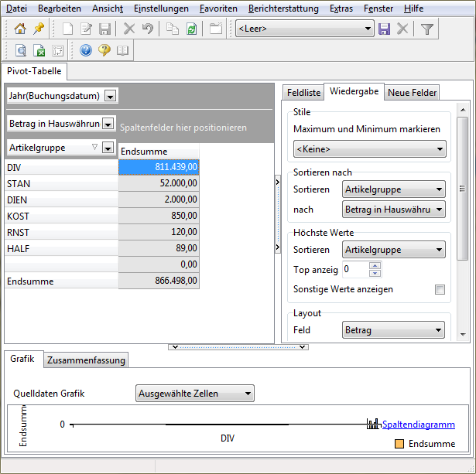Open Print preview magnifier icon
Image resolution: width=476 pixels, height=474 pixels.
click(x=21, y=50)
